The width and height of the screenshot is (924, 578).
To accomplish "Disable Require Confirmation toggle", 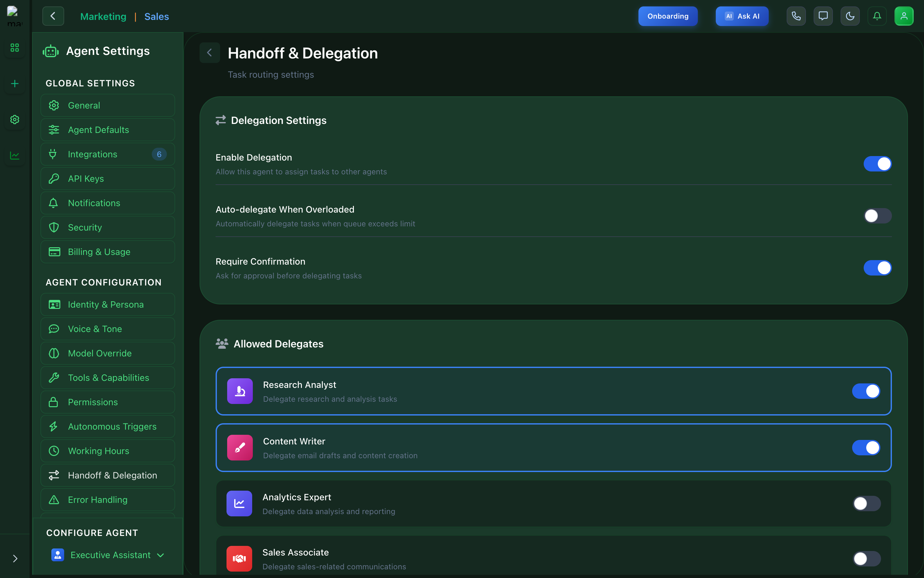I will 877,268.
